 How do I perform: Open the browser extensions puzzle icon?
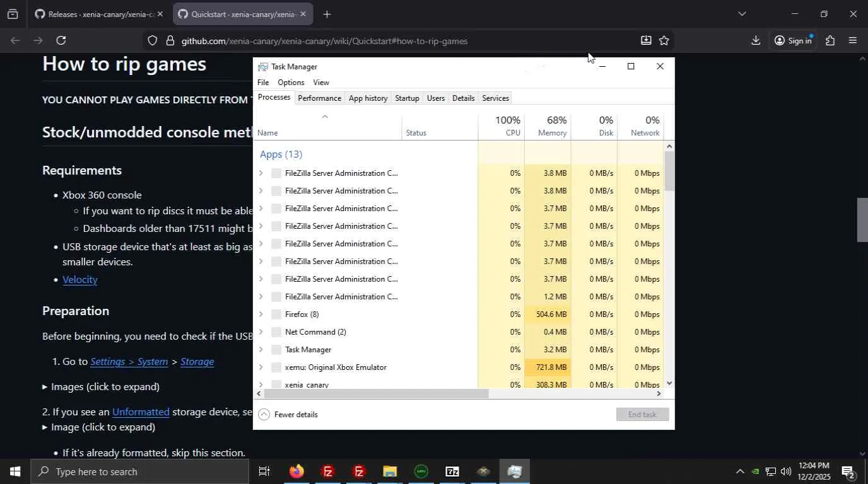click(830, 40)
